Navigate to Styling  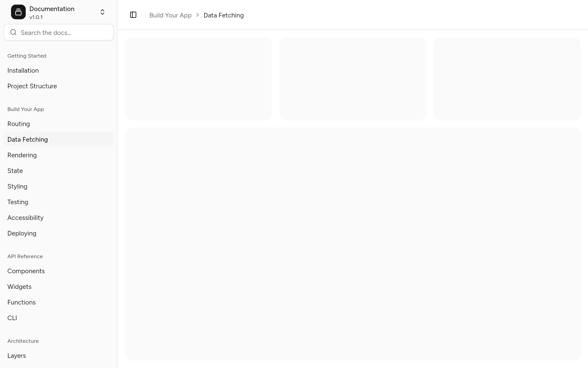click(58, 186)
